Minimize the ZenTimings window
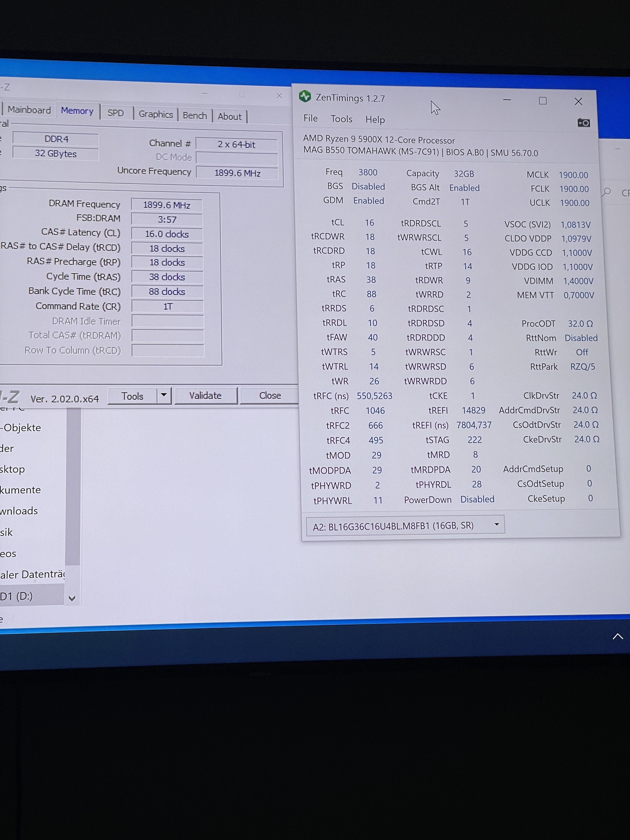The height and width of the screenshot is (840, 630). 507,100
